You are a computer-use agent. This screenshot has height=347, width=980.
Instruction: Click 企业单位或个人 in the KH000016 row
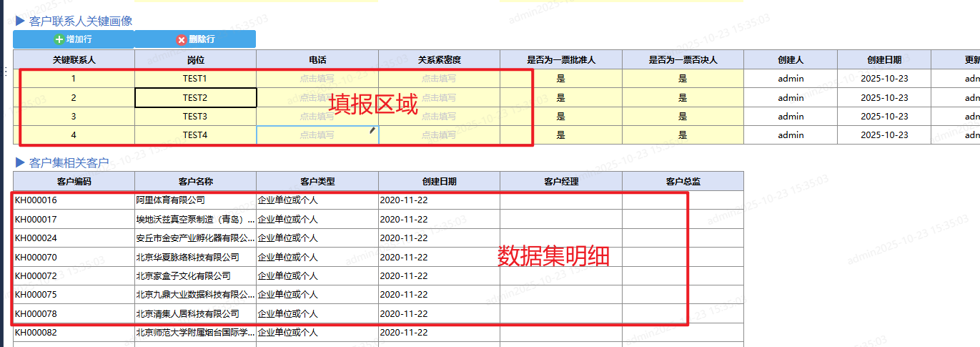point(288,200)
